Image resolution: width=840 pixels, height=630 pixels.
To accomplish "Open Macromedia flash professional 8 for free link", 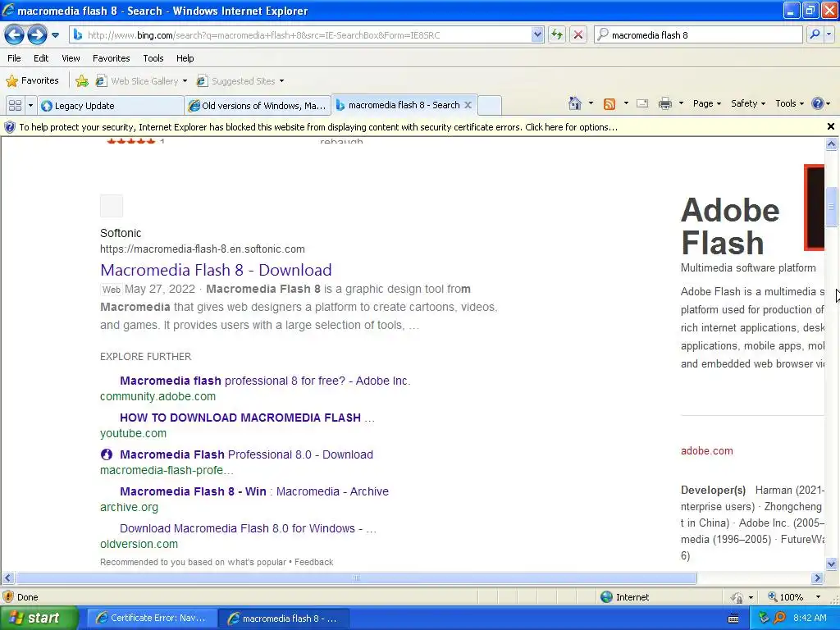I will point(265,381).
